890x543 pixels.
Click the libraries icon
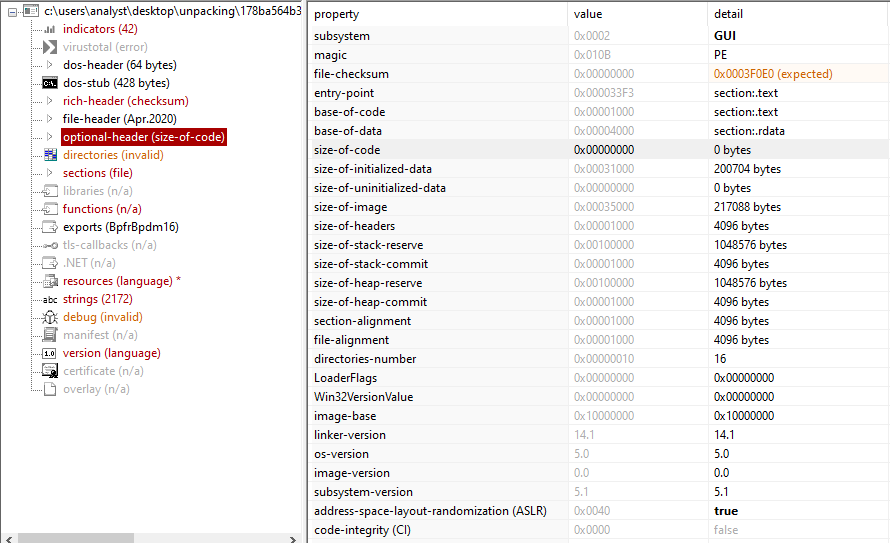point(50,191)
